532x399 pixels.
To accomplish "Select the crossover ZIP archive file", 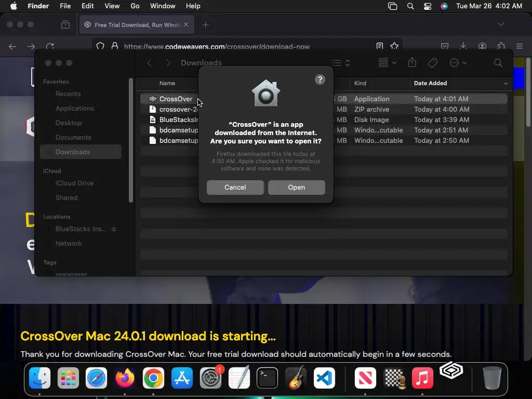I will click(324, 109).
